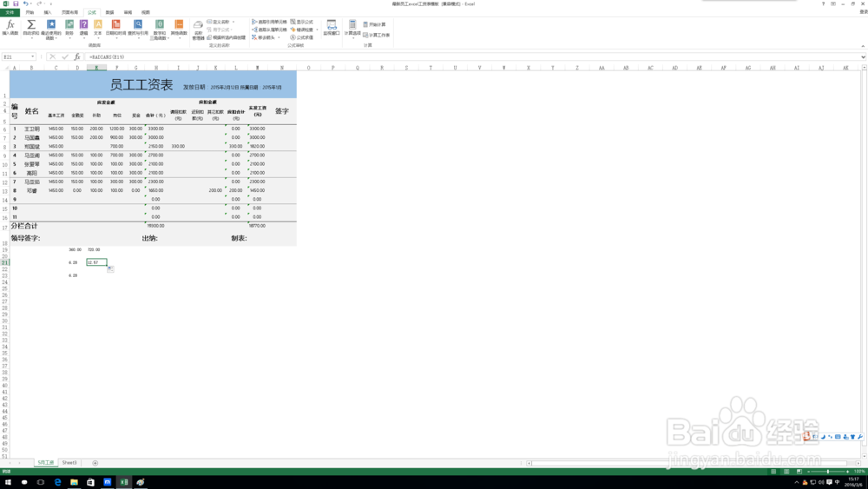Click Create from Selection (根据所选内容创建)
868x489 pixels.
pyautogui.click(x=226, y=37)
